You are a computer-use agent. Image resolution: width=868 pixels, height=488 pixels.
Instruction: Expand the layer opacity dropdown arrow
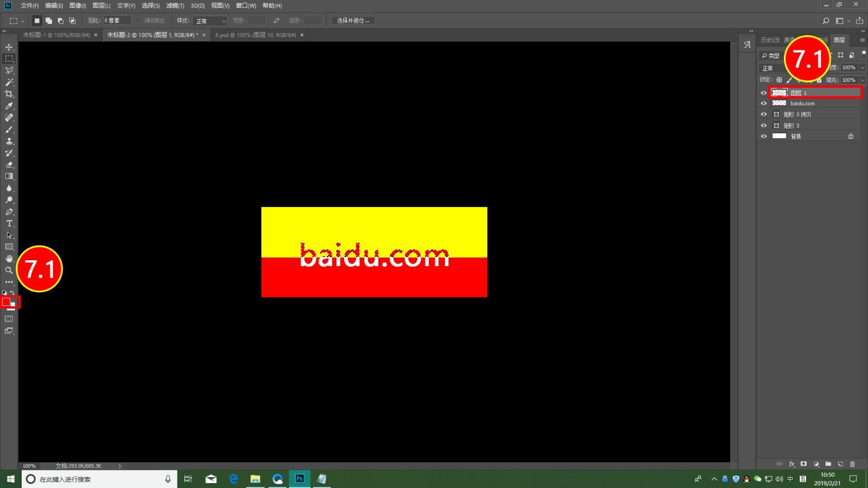(863, 68)
